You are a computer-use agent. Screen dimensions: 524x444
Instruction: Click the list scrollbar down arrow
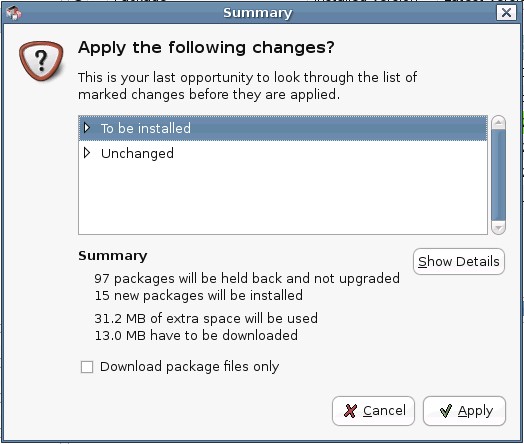[498, 228]
